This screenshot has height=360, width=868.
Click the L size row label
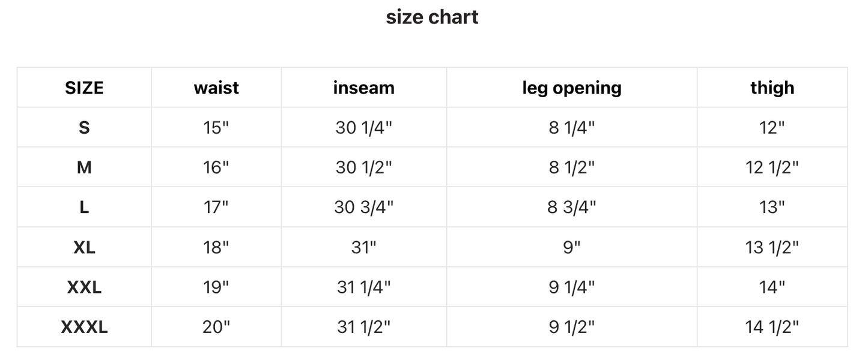(84, 207)
